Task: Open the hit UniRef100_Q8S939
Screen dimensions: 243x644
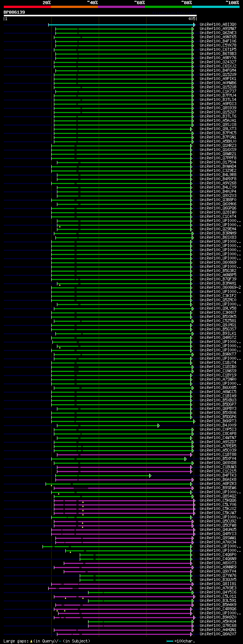Action: (218, 108)
